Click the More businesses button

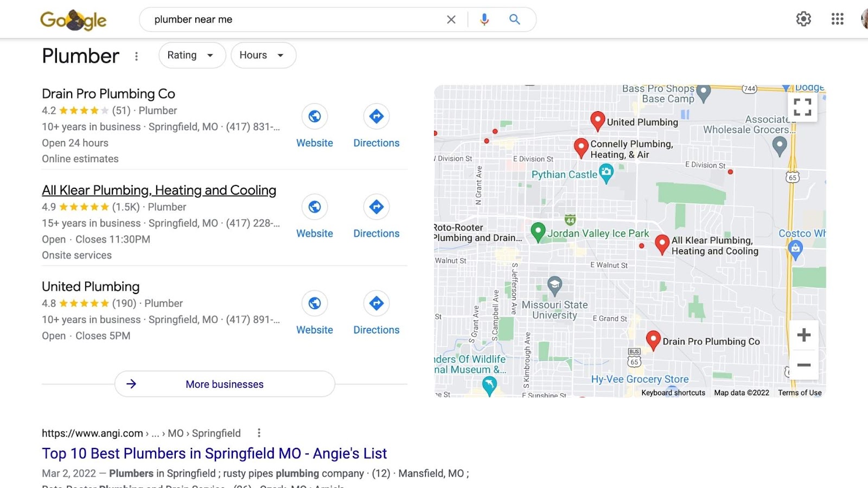click(x=225, y=384)
